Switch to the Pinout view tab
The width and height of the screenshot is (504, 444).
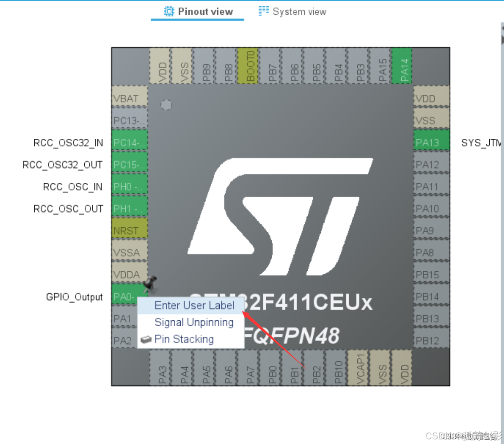click(x=197, y=11)
